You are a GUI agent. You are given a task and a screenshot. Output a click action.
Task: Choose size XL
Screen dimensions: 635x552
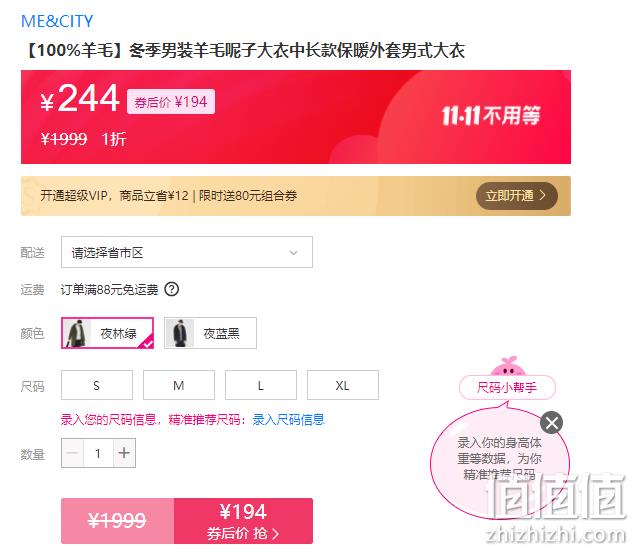click(x=343, y=385)
